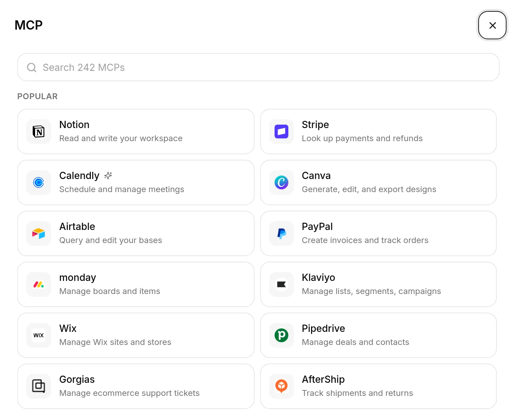Screen dimensions: 523x420
Task: Select the Pipedrive title text
Action: 323,328
